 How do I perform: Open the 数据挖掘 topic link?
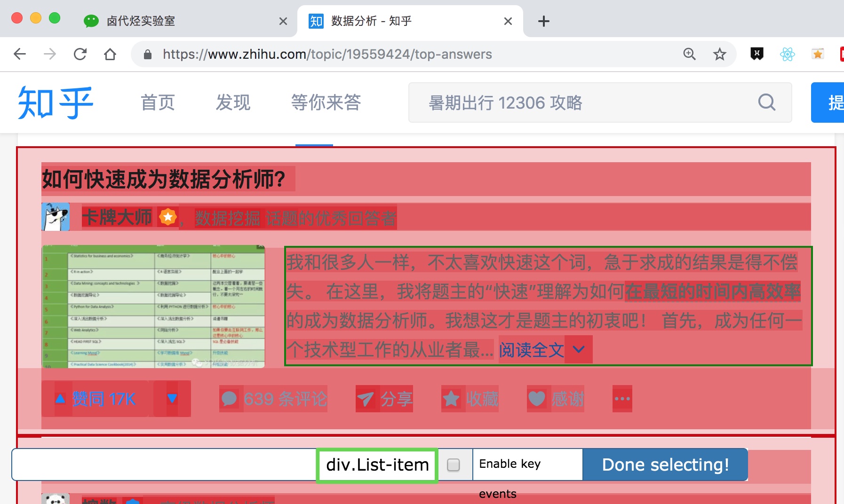pos(228,218)
